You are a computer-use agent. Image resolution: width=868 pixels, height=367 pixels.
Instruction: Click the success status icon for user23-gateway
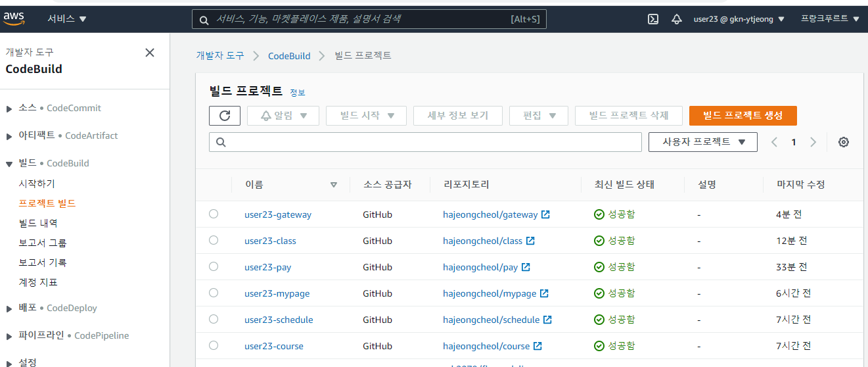pyautogui.click(x=599, y=214)
